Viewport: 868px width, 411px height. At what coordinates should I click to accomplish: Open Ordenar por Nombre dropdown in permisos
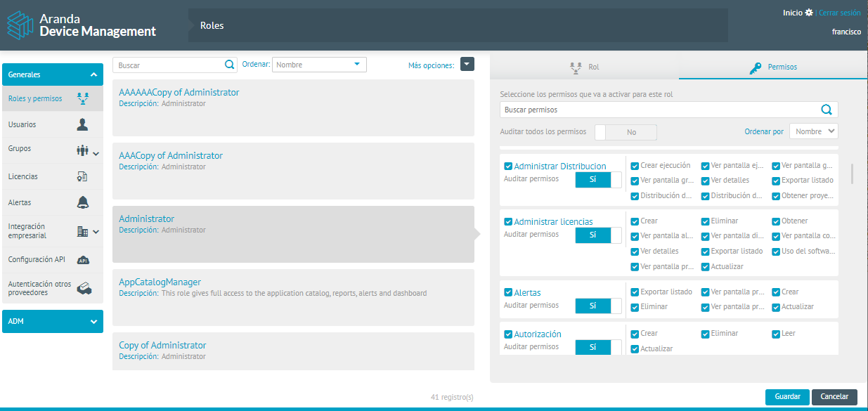point(814,131)
